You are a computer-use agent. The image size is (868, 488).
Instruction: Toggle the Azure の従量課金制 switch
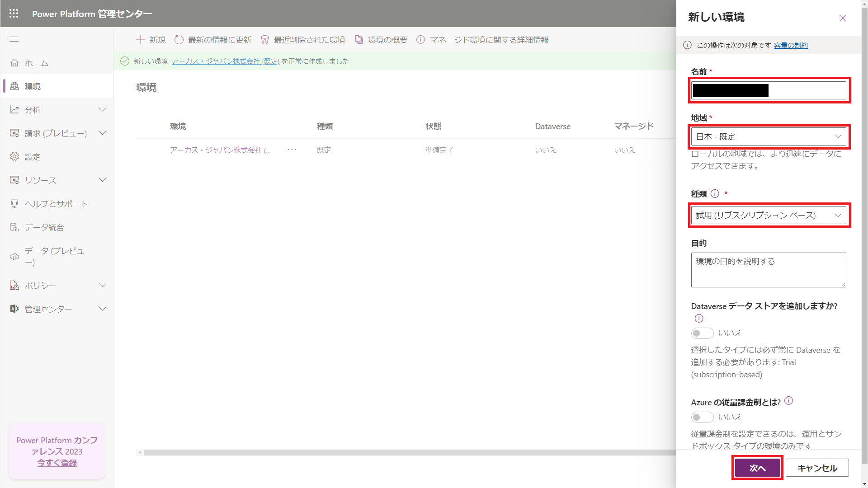(x=702, y=417)
